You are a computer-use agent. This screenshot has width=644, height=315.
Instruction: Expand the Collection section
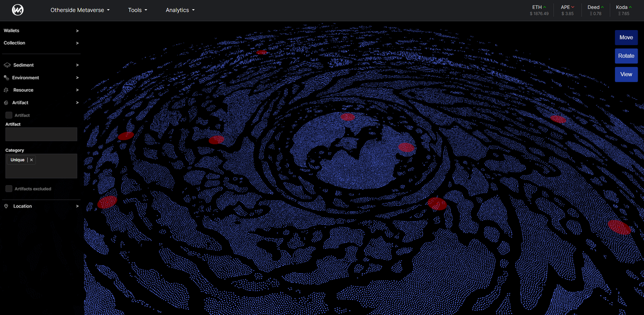(77, 43)
